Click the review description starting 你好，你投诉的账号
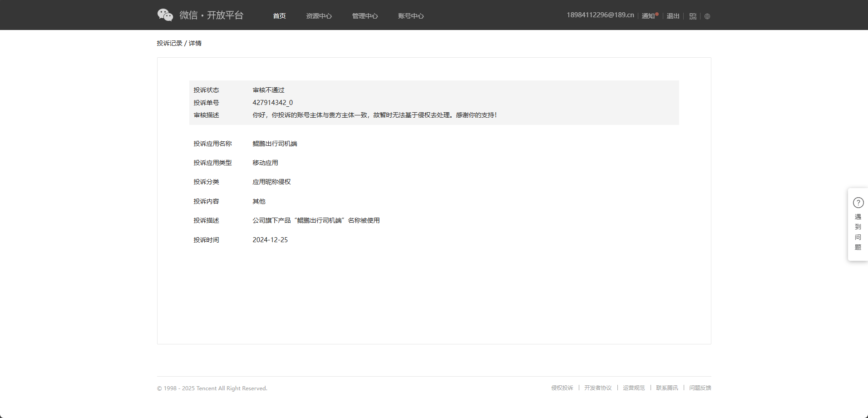Viewport: 868px width, 418px height. (375, 115)
